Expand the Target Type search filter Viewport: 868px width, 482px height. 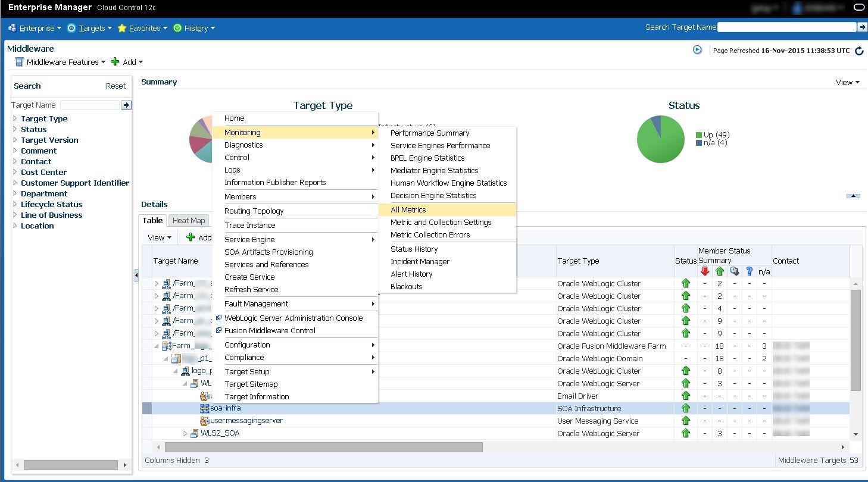pos(15,118)
